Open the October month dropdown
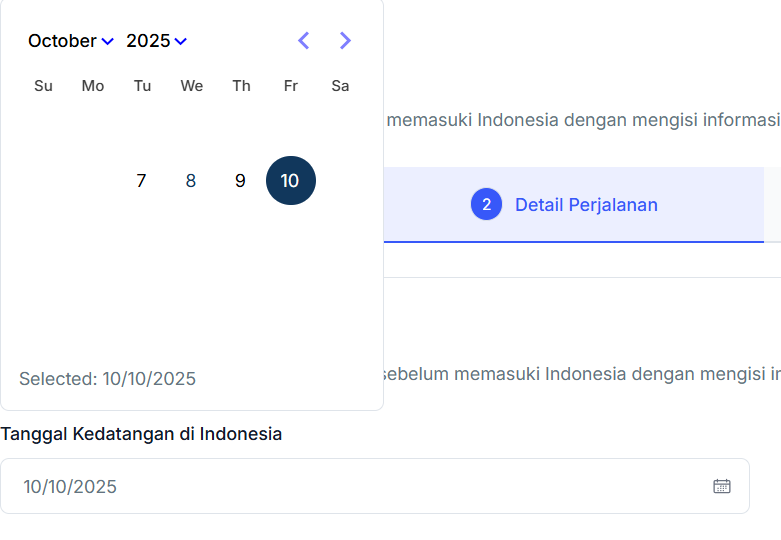 click(x=62, y=41)
